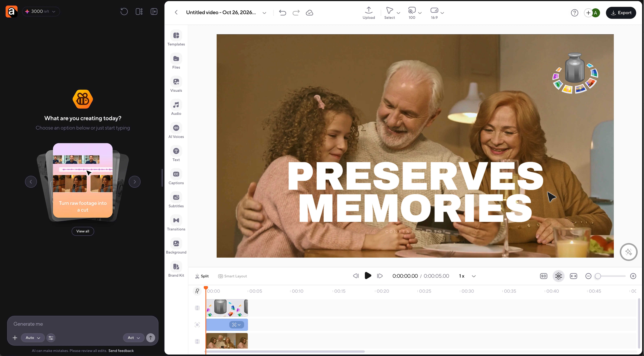The height and width of the screenshot is (356, 644).
Task: Click the Export button
Action: 621,13
